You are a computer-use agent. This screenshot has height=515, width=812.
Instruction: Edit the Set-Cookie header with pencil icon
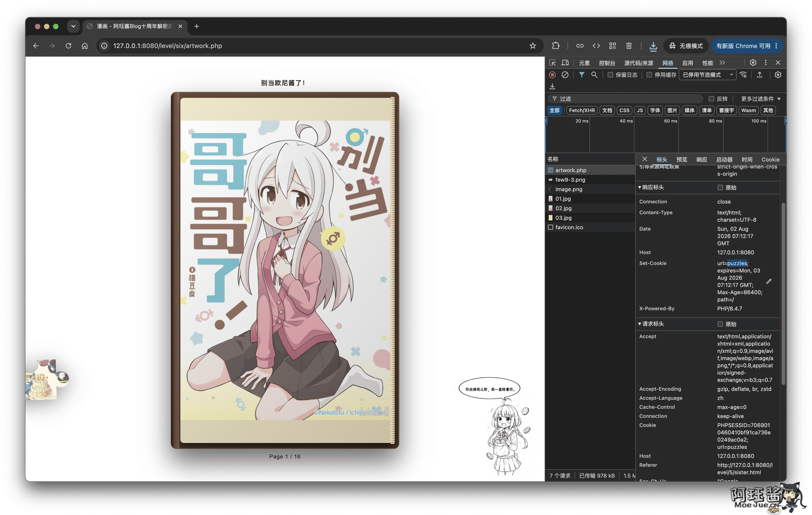(769, 281)
